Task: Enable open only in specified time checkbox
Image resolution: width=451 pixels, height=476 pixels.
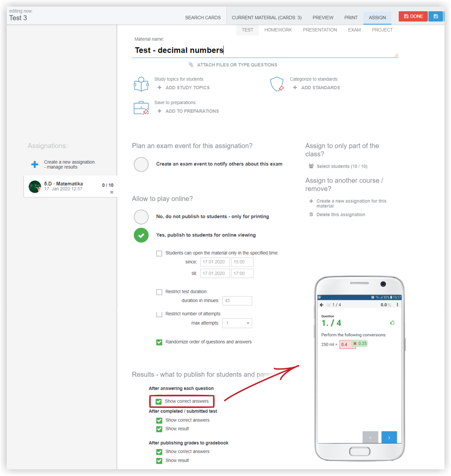Action: 159,253
